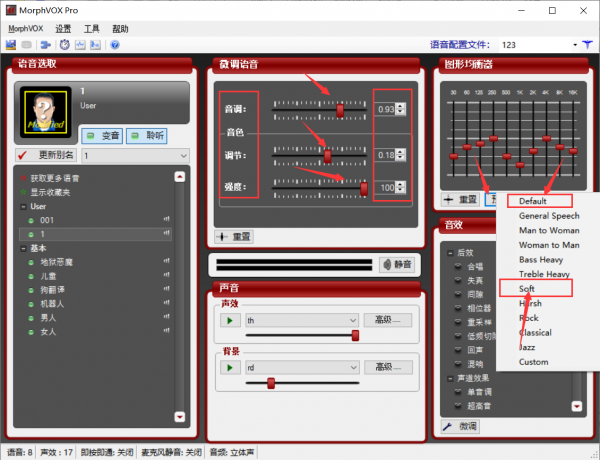
Task: Click the blue help question-mark toolbar icon
Action: coord(115,45)
